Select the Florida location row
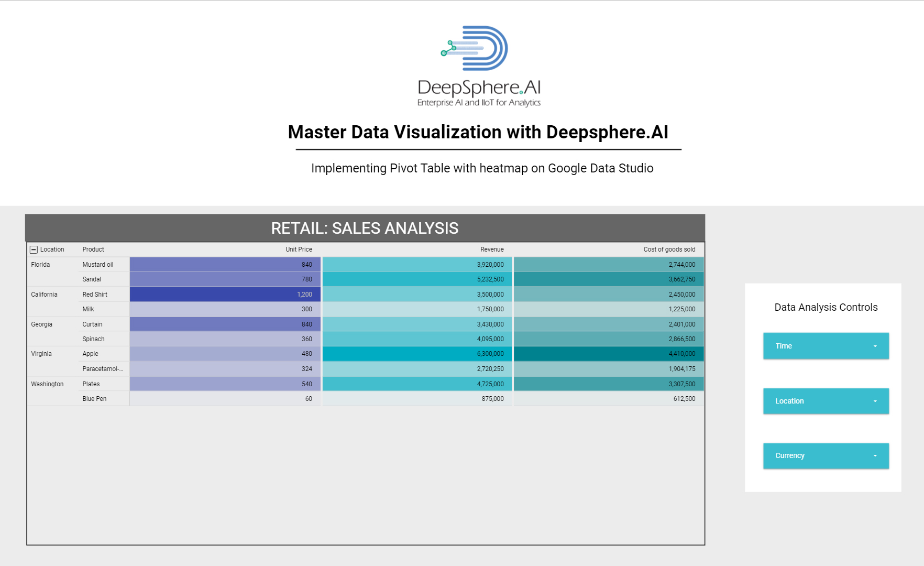The height and width of the screenshot is (566, 924). (x=40, y=265)
